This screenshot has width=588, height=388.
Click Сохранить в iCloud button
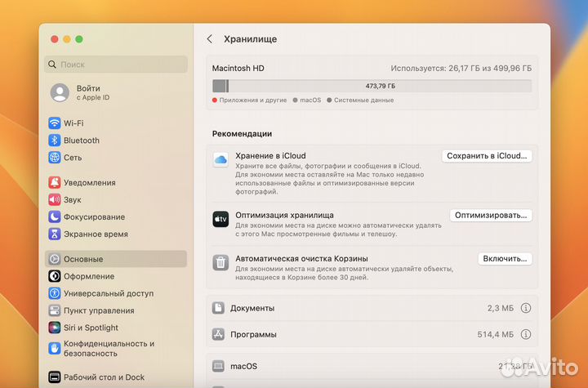tap(487, 156)
